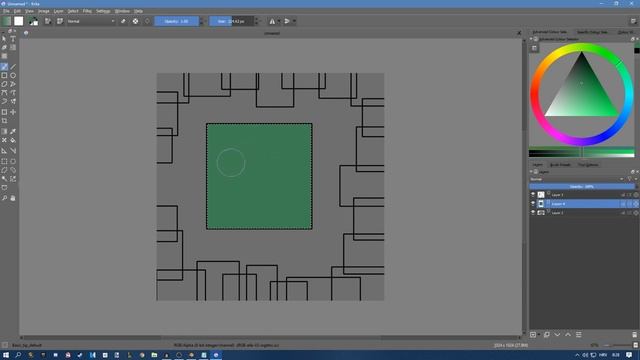Open horizontal mirror options dropdown arrow
Image resolution: width=640 pixels, height=360 pixels.
(x=279, y=21)
